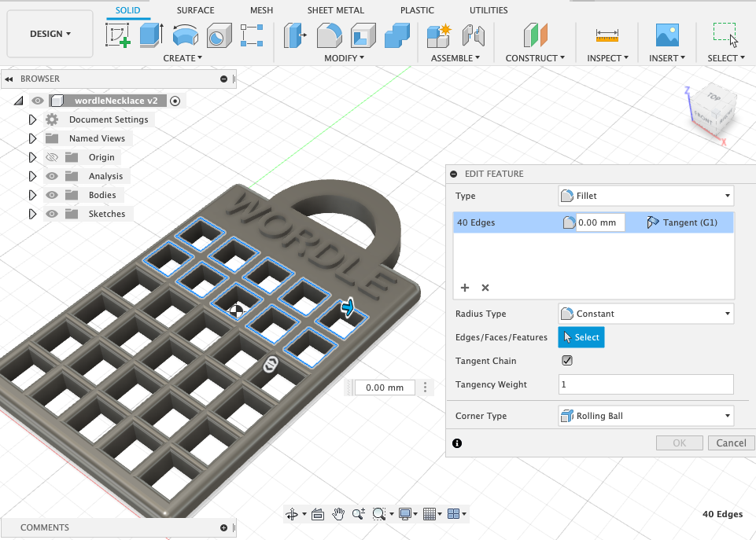Viewport: 756px width, 540px height.
Task: Click the Tangency Weight input field
Action: pyautogui.click(x=646, y=384)
